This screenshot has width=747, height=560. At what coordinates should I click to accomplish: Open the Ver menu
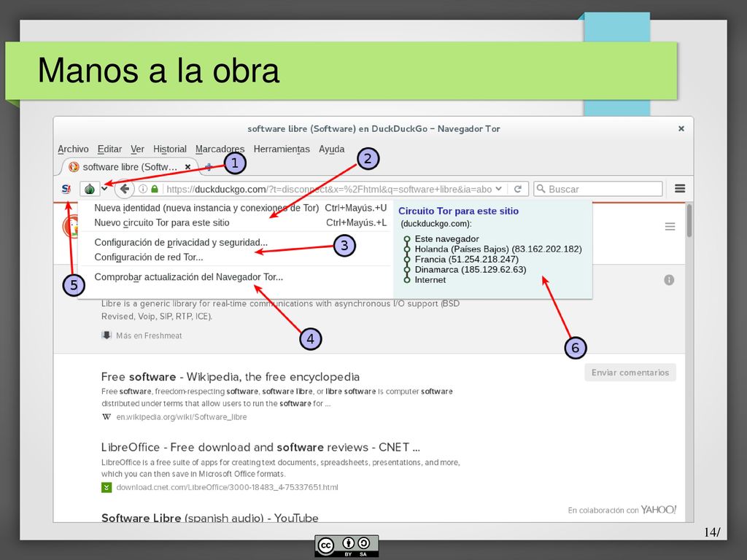click(x=137, y=149)
